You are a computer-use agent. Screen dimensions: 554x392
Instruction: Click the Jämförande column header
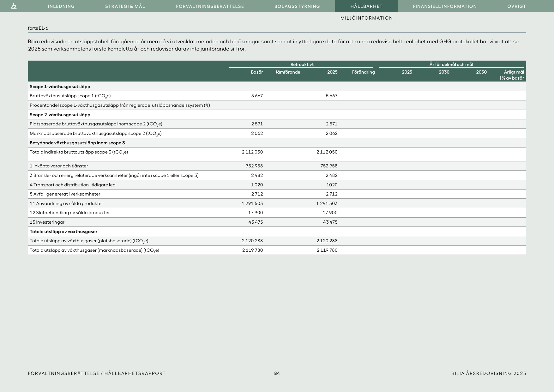[288, 72]
